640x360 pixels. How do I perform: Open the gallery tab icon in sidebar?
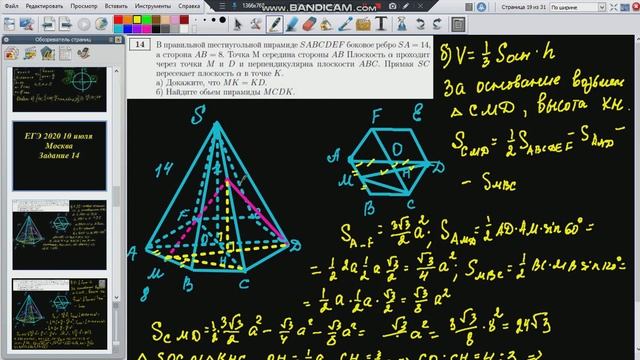[x=29, y=53]
